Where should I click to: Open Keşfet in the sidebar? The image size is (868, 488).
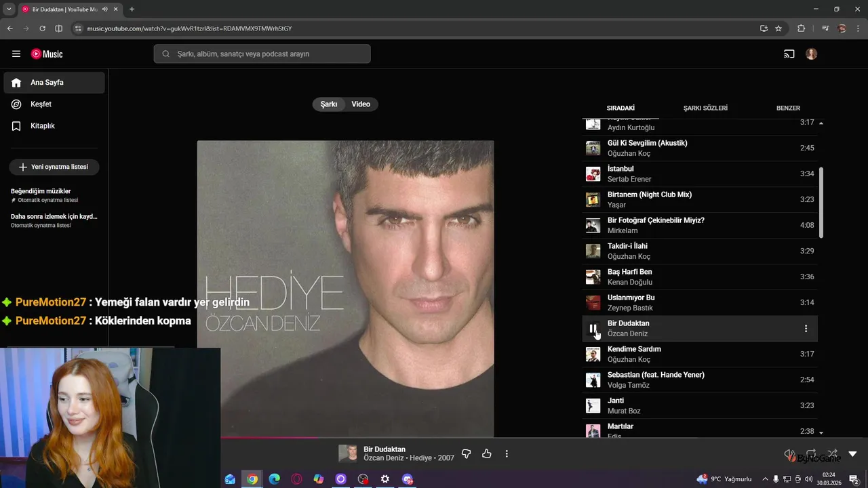pos(54,104)
